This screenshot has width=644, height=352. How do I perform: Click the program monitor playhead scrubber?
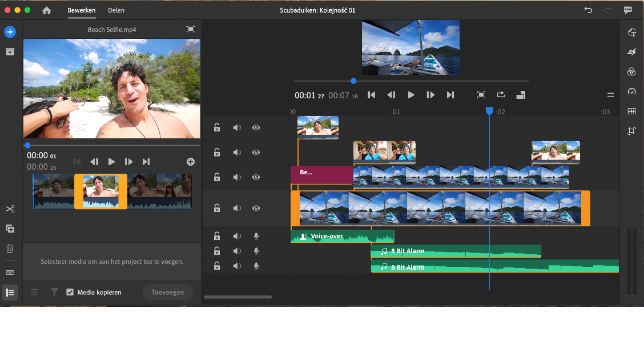[353, 81]
